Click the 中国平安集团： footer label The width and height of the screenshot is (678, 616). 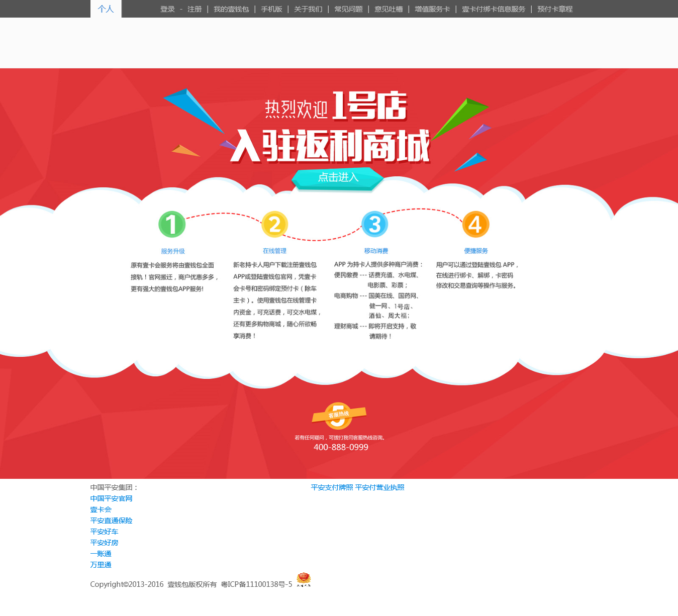click(x=114, y=487)
